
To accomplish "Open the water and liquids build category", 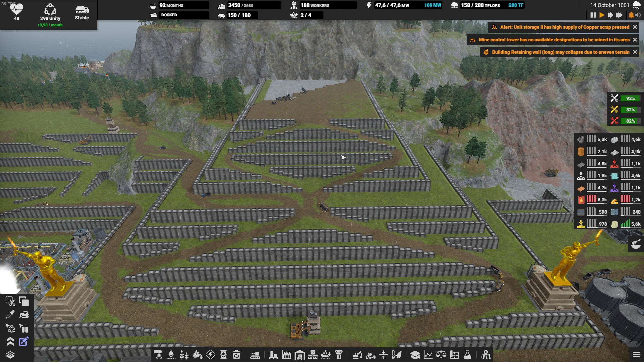I will pos(171,355).
